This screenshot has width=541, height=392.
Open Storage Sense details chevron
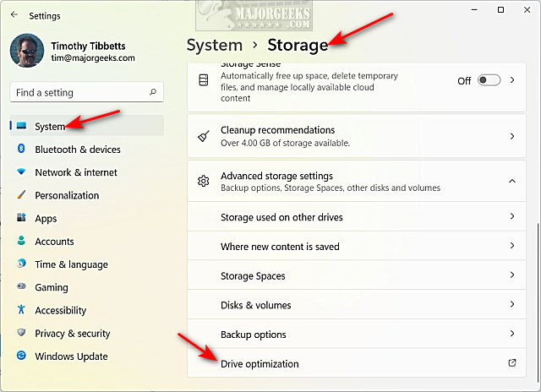(512, 80)
